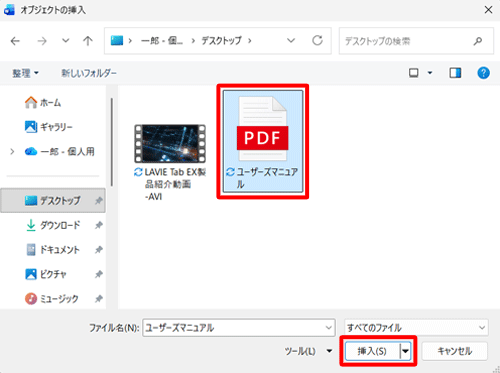Select the デスクトップ breadcrumb segment

coord(221,41)
